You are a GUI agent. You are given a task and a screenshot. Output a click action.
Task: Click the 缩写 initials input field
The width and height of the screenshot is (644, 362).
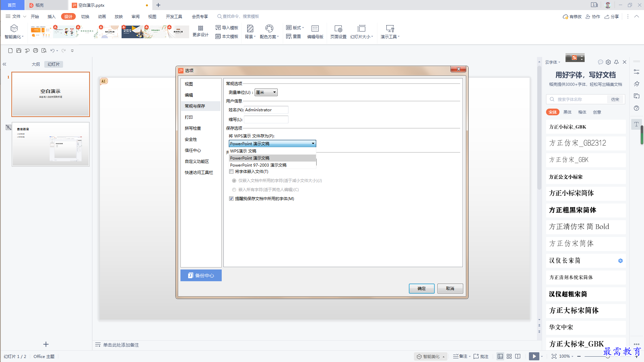pos(266,120)
